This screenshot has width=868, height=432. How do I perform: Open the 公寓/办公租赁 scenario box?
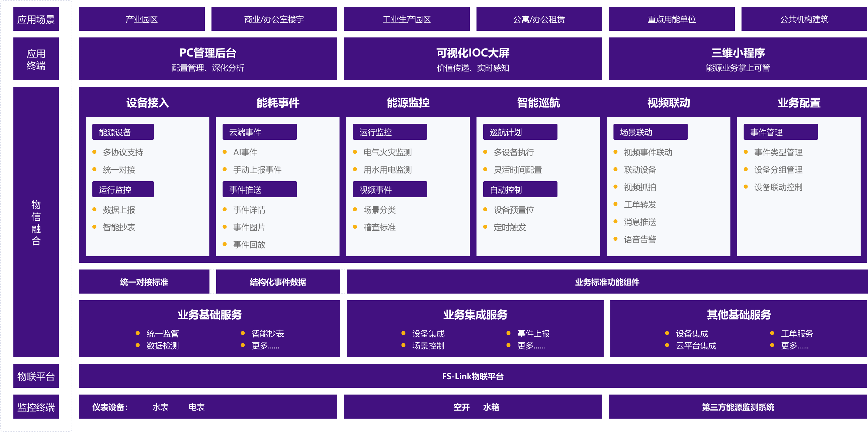pyautogui.click(x=539, y=19)
